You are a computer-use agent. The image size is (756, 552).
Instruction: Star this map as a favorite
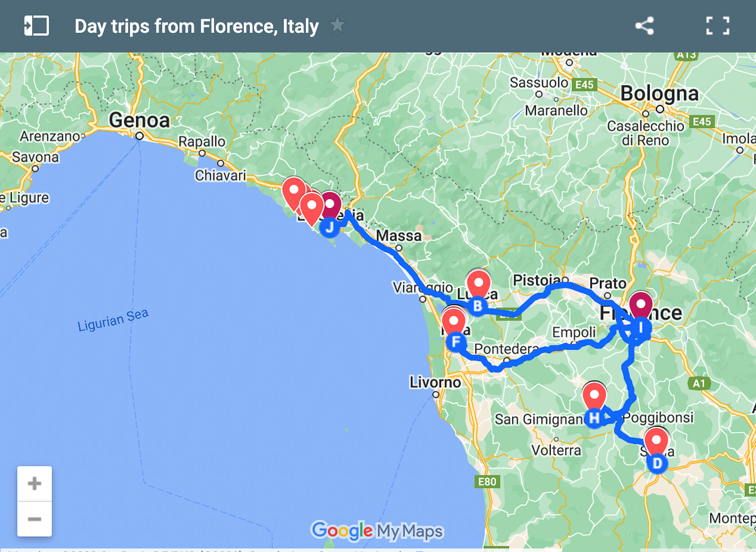pos(339,25)
